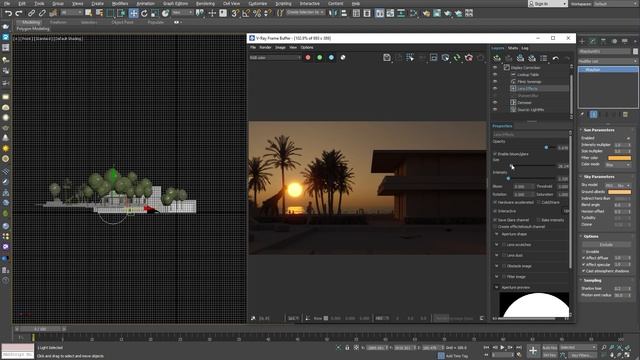Viewport: 640px width, 360px height.
Task: Open the Rendering menu in main menu bar
Action: point(205,3)
